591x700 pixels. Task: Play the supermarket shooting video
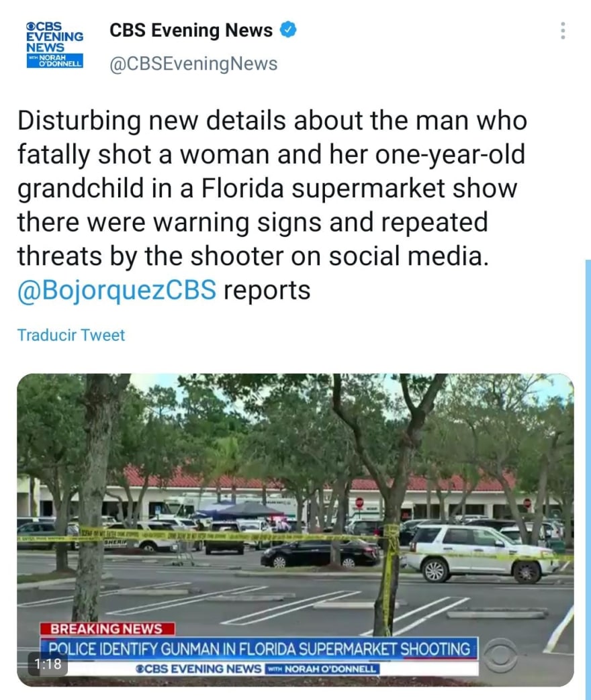coord(295,530)
